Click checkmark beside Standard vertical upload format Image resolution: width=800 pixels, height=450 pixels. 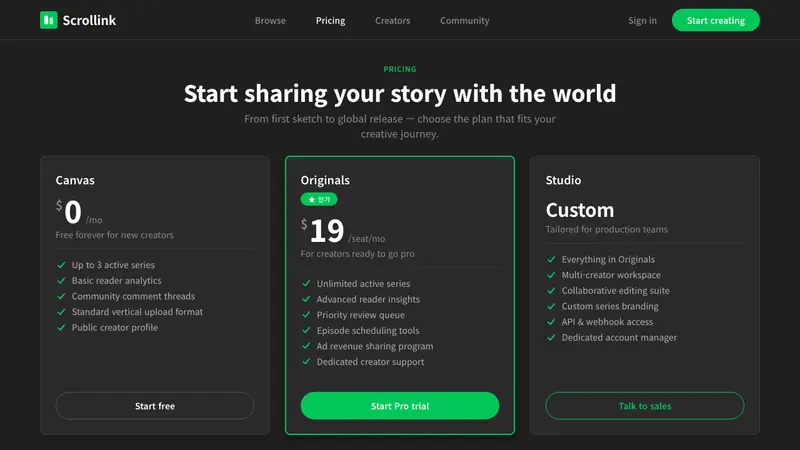pos(61,312)
